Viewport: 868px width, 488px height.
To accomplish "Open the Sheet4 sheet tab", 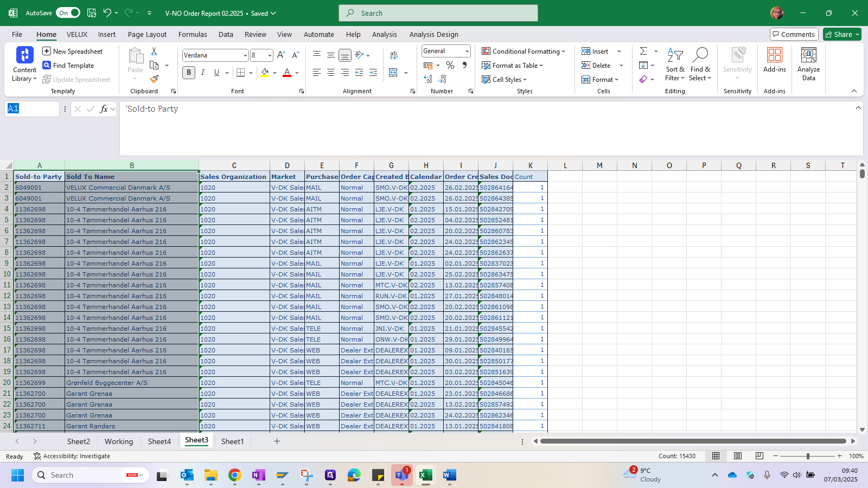I will pos(159,441).
